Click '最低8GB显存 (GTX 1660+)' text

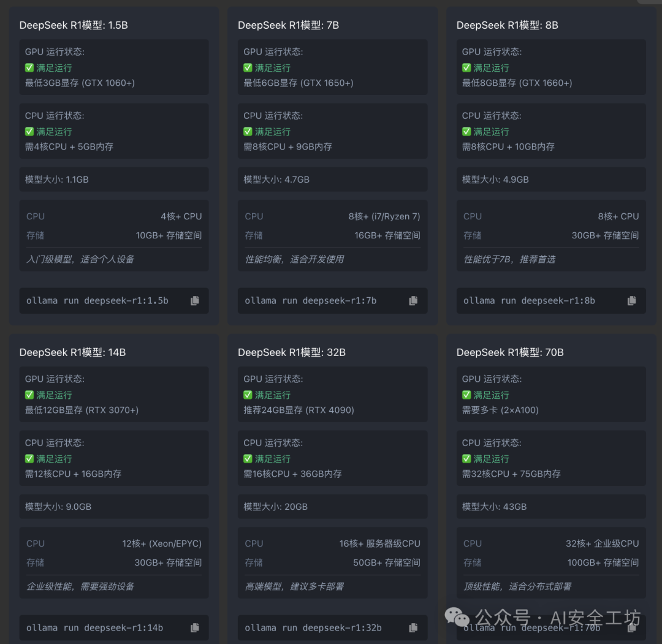517,83
